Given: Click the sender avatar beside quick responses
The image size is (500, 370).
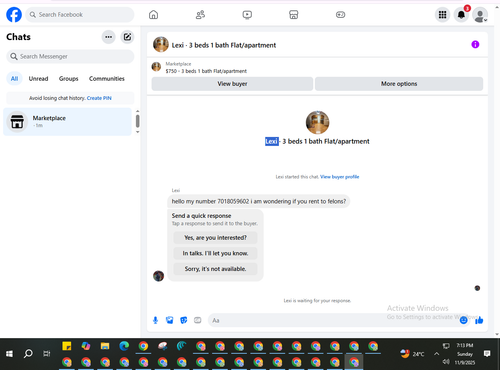Looking at the screenshot, I should click(158, 276).
